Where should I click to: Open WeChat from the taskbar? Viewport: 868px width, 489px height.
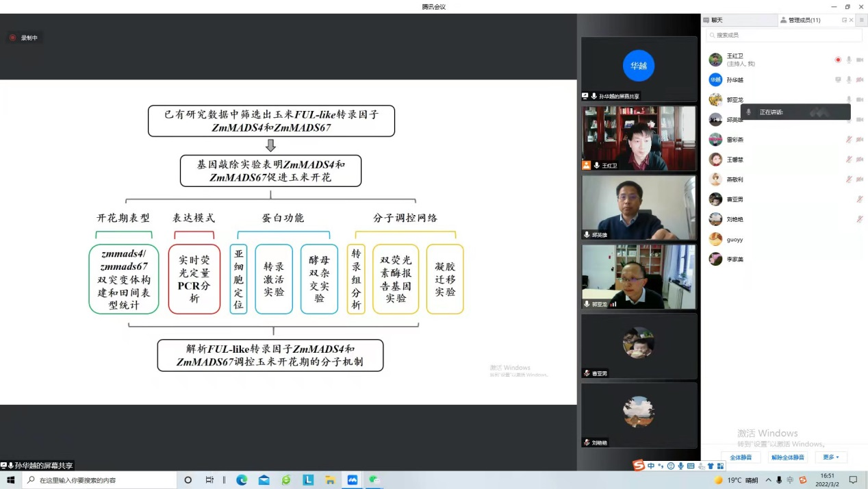374,480
